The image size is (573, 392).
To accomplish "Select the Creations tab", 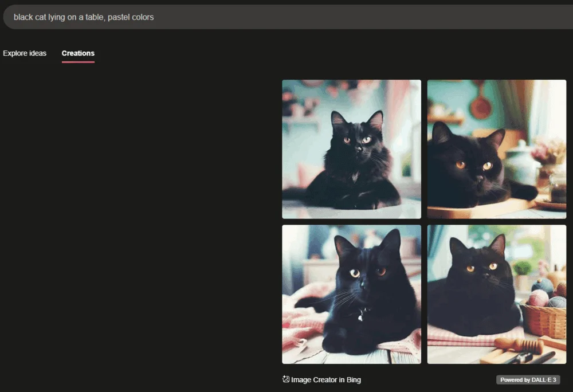I will 78,53.
